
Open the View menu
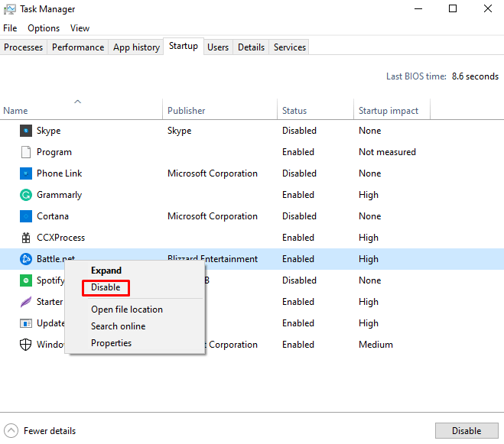(80, 28)
